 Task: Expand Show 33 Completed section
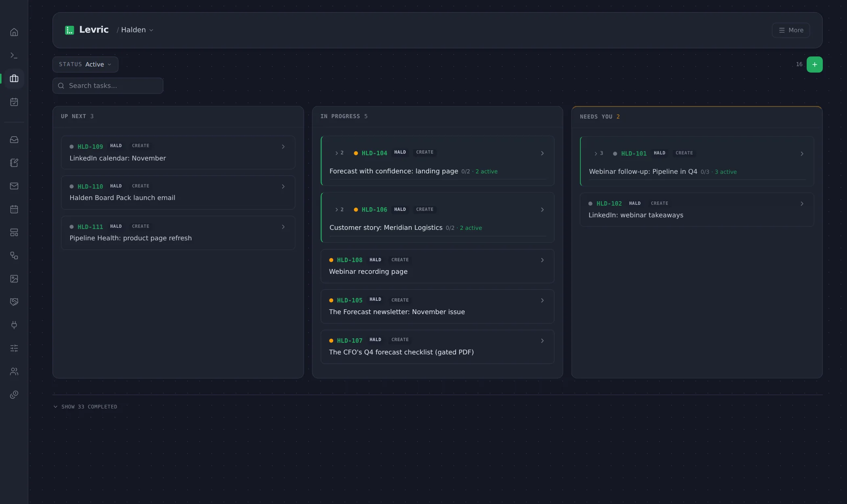[x=85, y=406]
